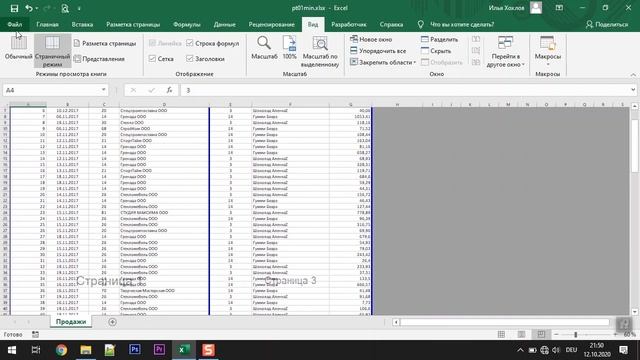Collapse the ribbon with the chevron
The image size is (640, 360).
tap(633, 75)
